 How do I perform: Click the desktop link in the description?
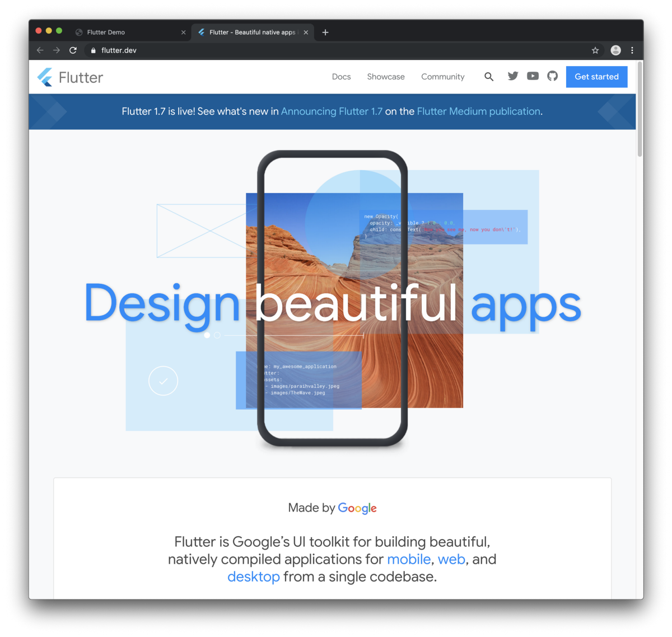click(x=253, y=576)
